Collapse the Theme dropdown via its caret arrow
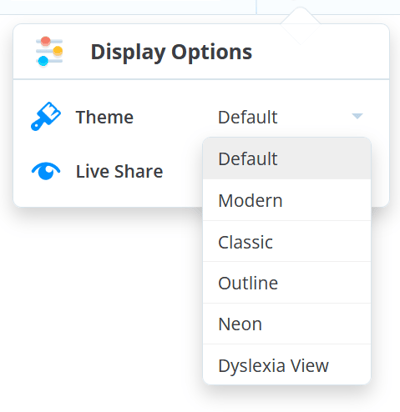This screenshot has height=412, width=400. [x=357, y=116]
